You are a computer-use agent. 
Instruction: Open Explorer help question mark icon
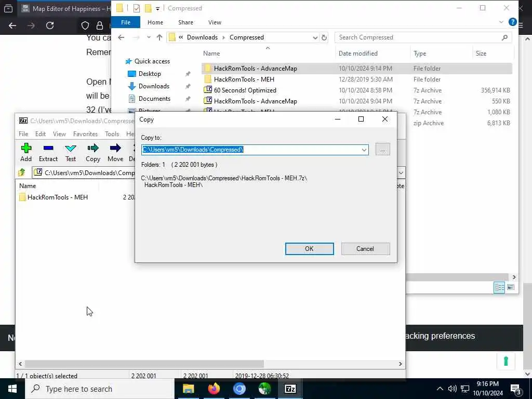coord(513,22)
